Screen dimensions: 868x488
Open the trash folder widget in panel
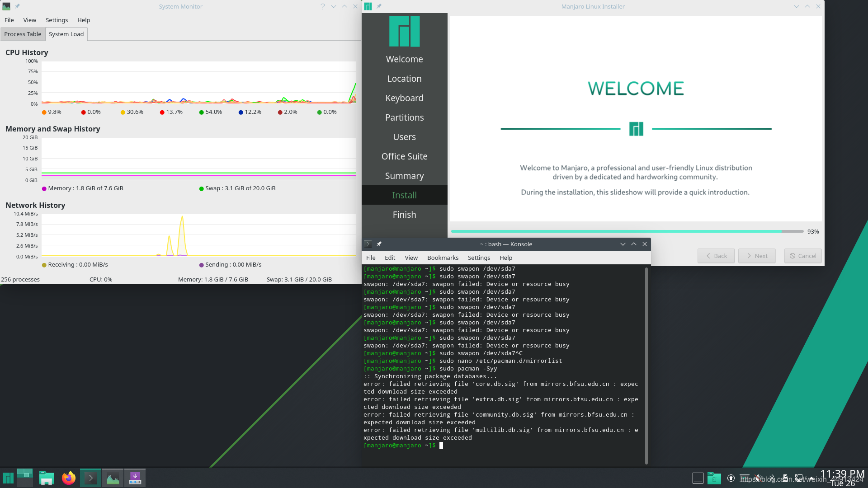(x=714, y=478)
